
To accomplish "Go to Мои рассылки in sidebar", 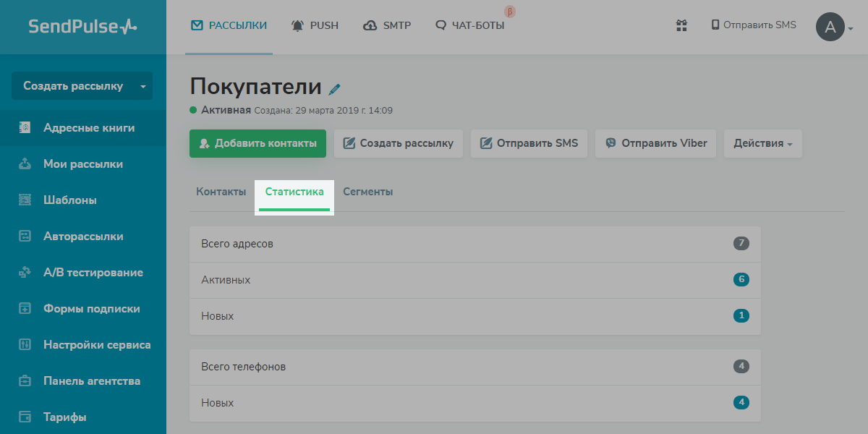I will (x=82, y=164).
